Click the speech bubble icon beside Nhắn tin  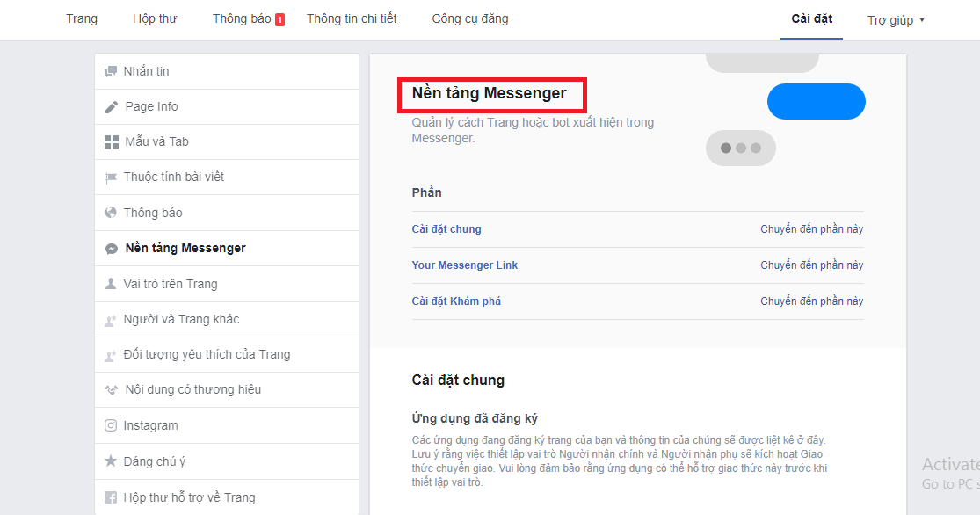(x=111, y=71)
